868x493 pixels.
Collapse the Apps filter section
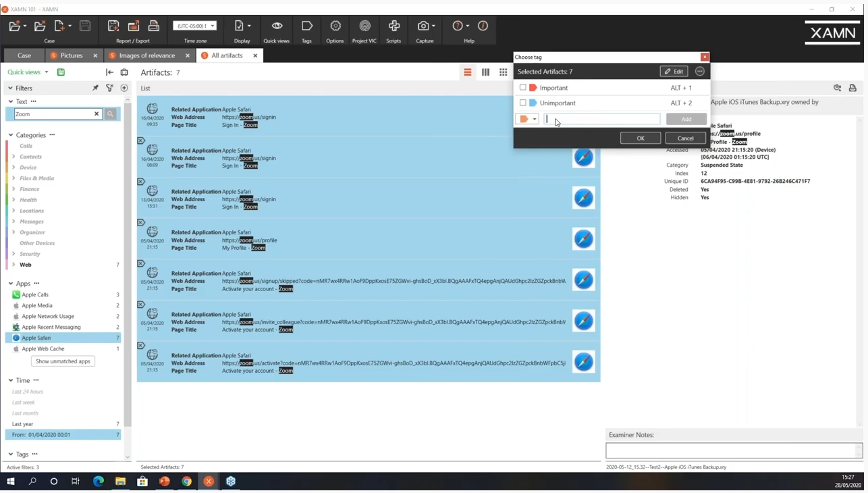(x=11, y=284)
